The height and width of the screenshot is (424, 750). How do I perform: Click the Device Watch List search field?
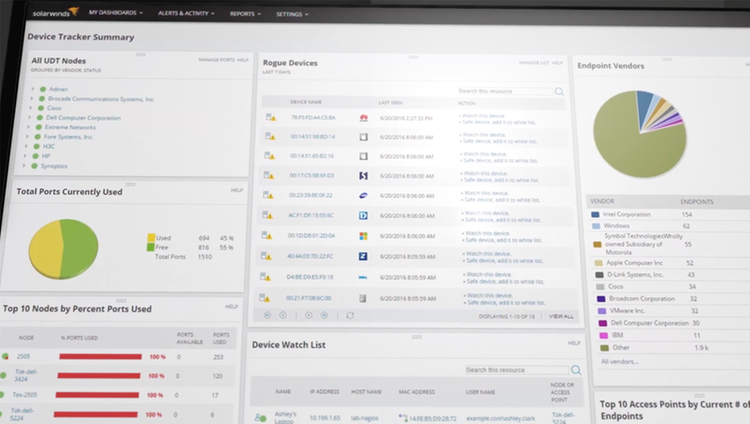tap(517, 370)
